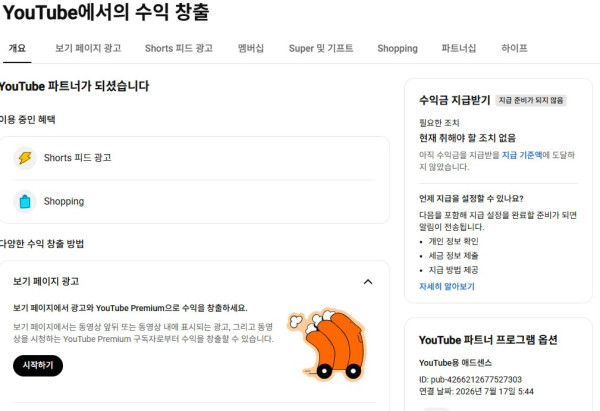This screenshot has width=600, height=411.
Task: Click the 시작하기 button
Action: point(38,365)
